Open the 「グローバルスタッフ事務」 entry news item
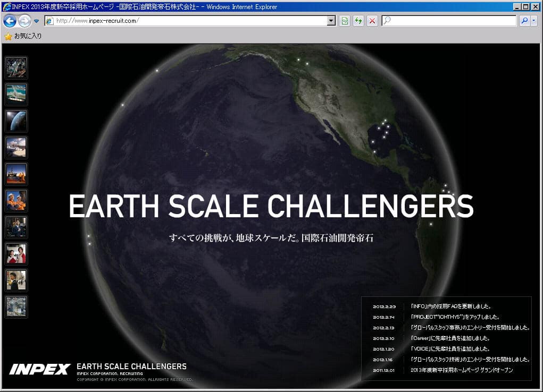 470,328
